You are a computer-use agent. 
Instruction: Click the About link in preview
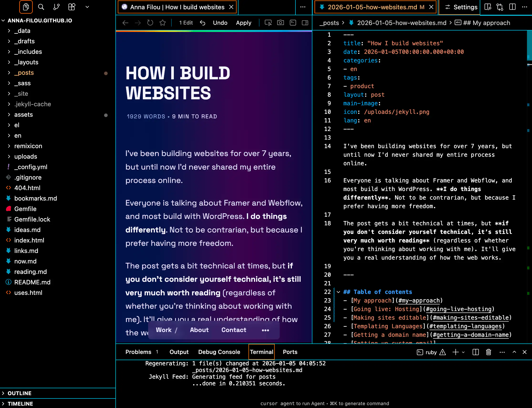(x=199, y=330)
